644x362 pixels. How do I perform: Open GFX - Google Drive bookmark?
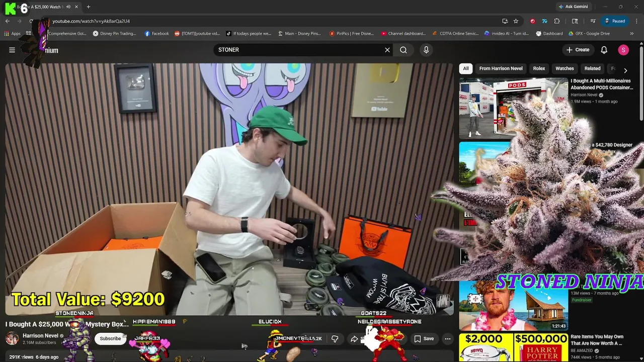click(589, 34)
